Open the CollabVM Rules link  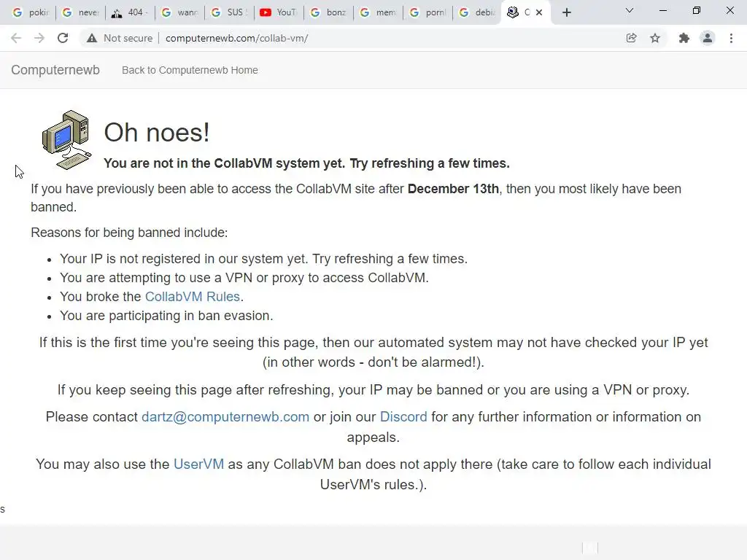(192, 297)
